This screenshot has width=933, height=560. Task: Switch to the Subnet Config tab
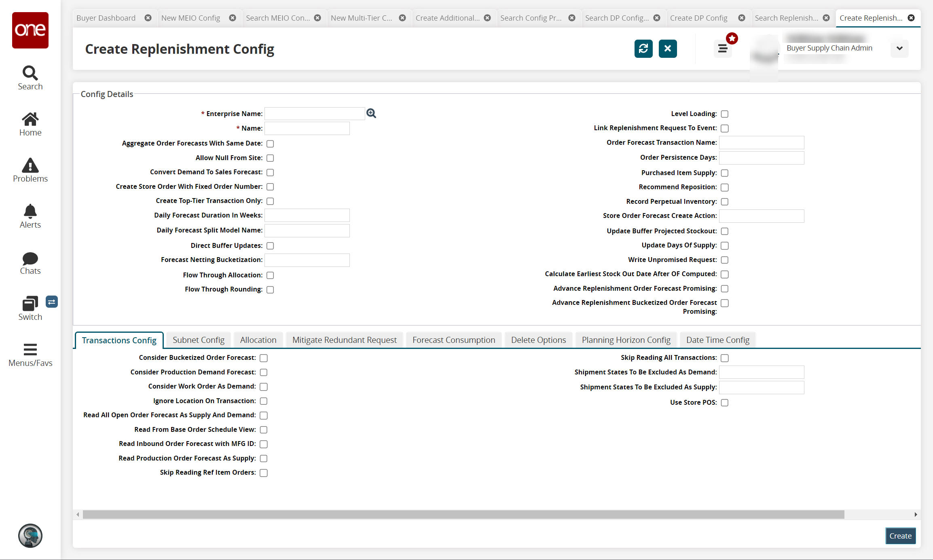[x=198, y=340]
